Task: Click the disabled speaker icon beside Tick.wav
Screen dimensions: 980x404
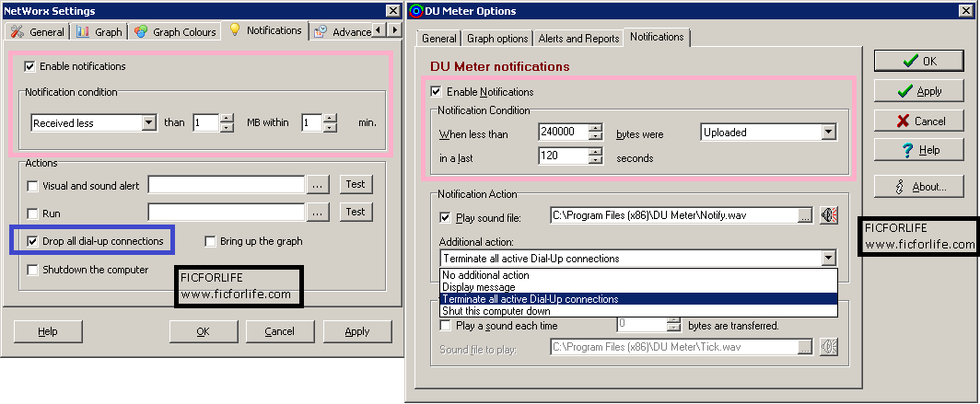Action: point(829,347)
